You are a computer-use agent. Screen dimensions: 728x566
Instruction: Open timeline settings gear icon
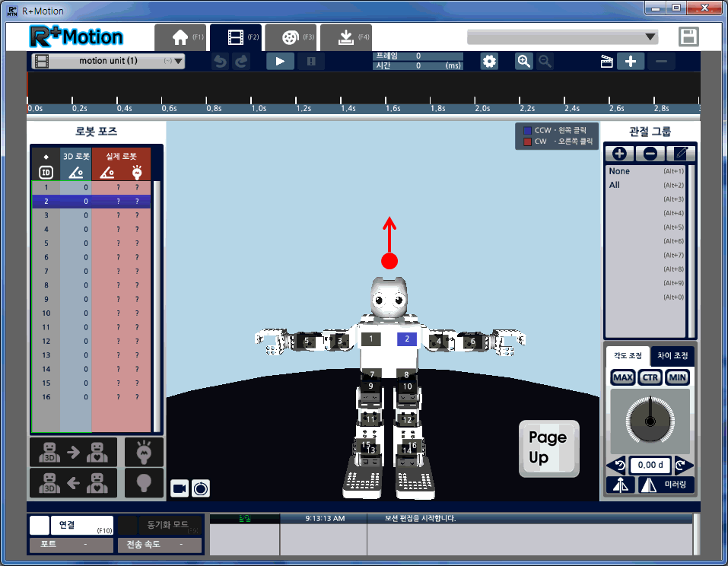[x=489, y=62]
